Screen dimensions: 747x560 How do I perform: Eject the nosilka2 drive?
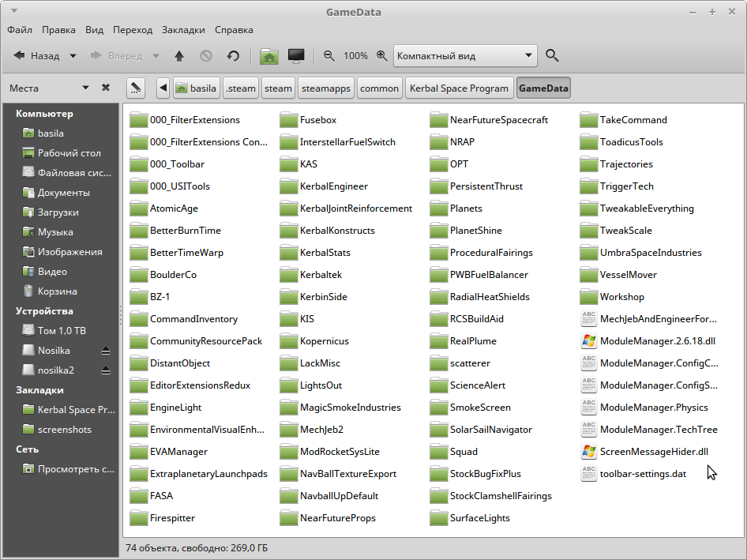click(106, 370)
